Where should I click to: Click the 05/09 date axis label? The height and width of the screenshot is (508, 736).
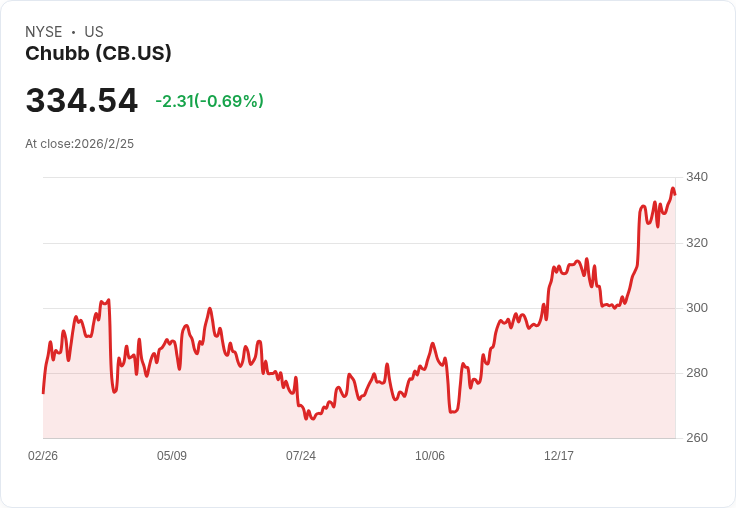point(172,456)
